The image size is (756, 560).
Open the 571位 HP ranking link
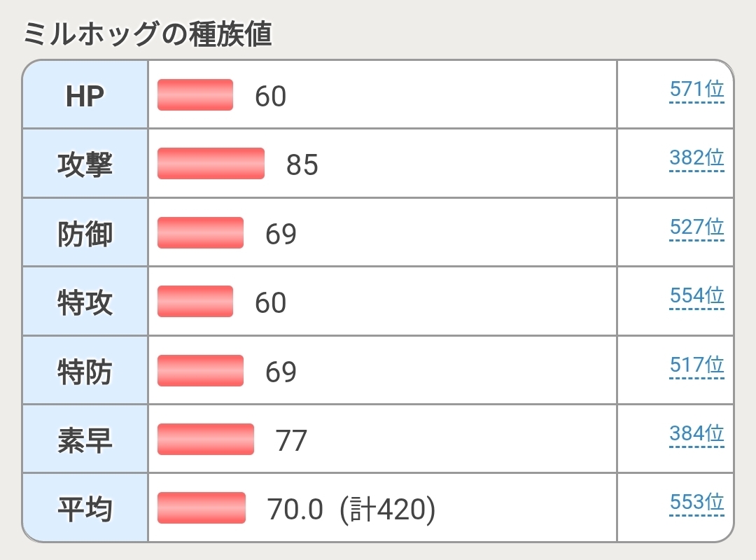tap(696, 90)
